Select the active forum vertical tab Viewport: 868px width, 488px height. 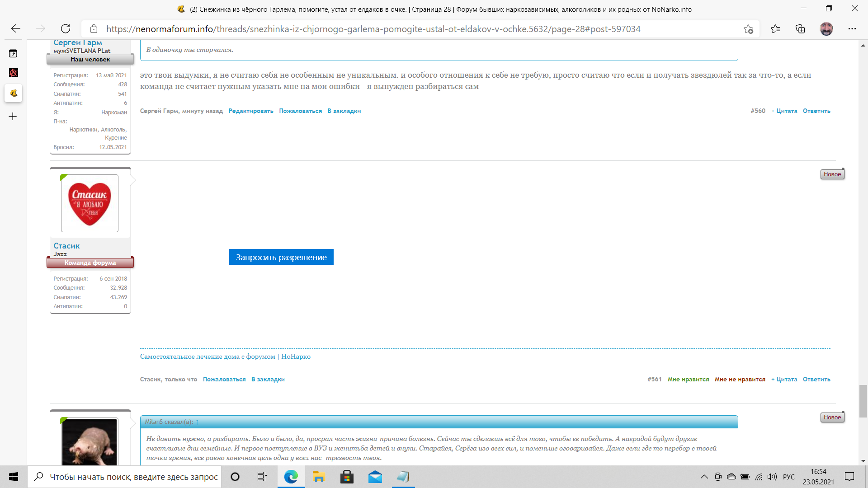tap(13, 93)
